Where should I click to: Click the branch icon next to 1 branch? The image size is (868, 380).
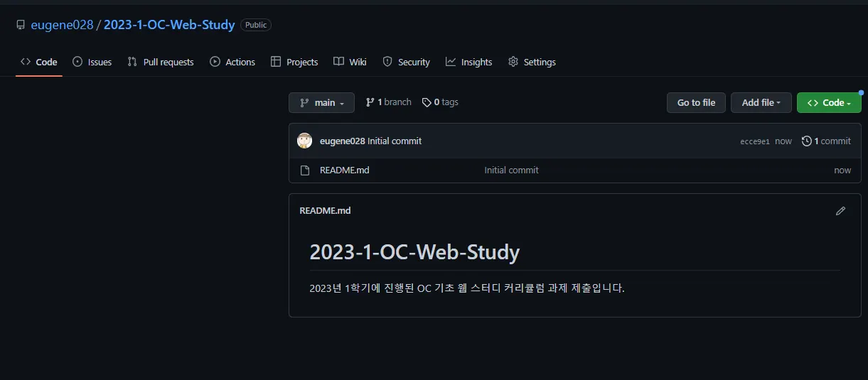pyautogui.click(x=370, y=102)
